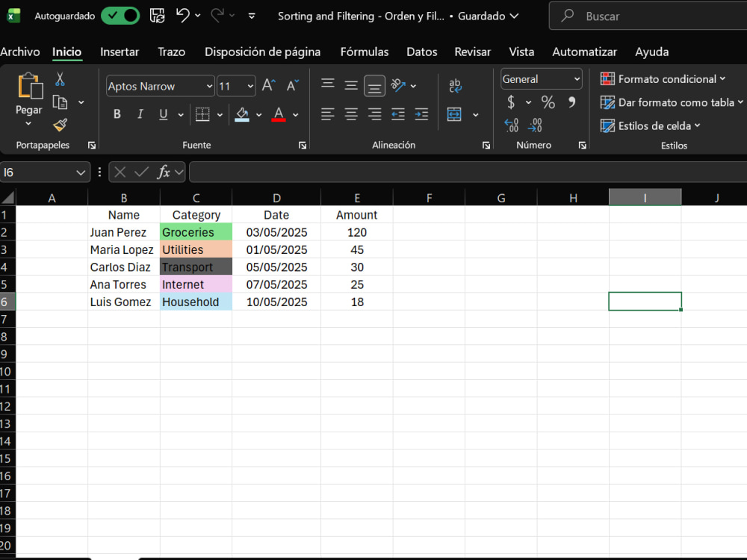The height and width of the screenshot is (560, 747).
Task: Apply red font color A icon
Action: tap(279, 114)
